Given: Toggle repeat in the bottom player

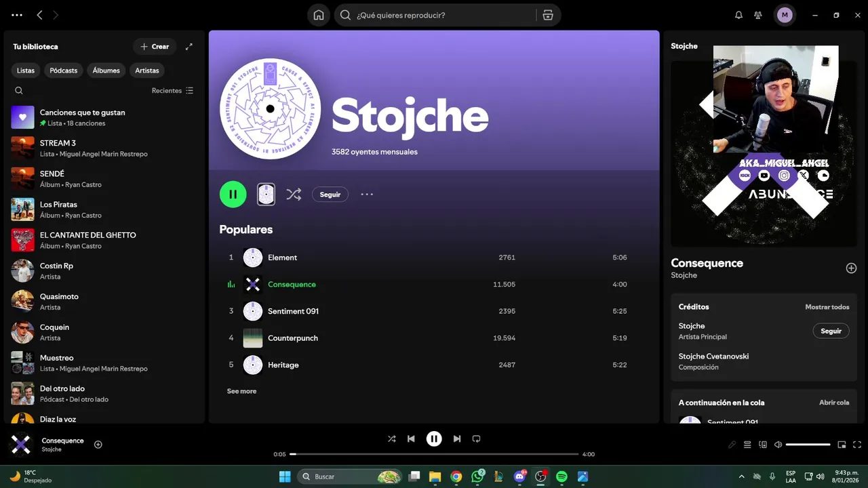Looking at the screenshot, I should click(476, 439).
